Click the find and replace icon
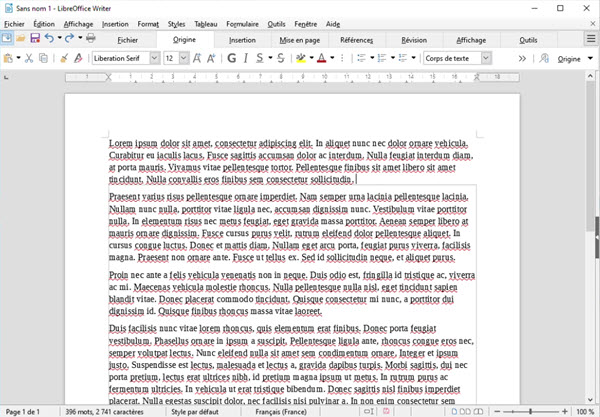The height and width of the screenshot is (417, 600). point(544,59)
